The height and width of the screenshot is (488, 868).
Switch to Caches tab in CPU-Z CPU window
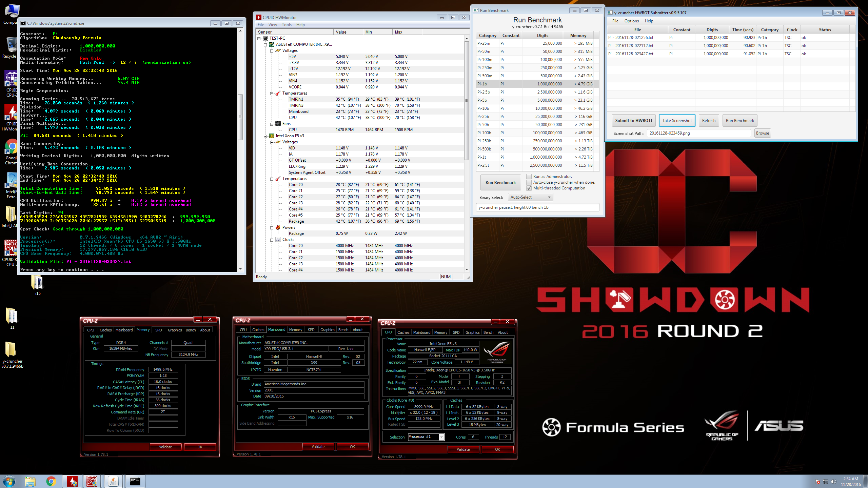pyautogui.click(x=403, y=332)
